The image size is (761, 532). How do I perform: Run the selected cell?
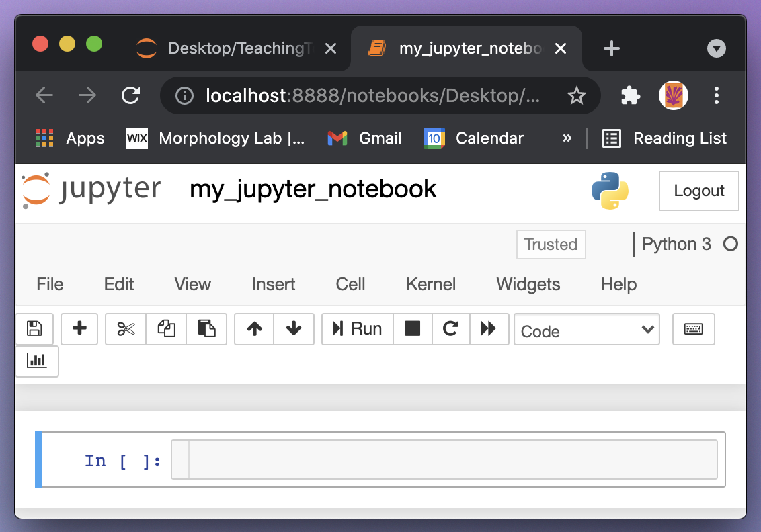358,328
